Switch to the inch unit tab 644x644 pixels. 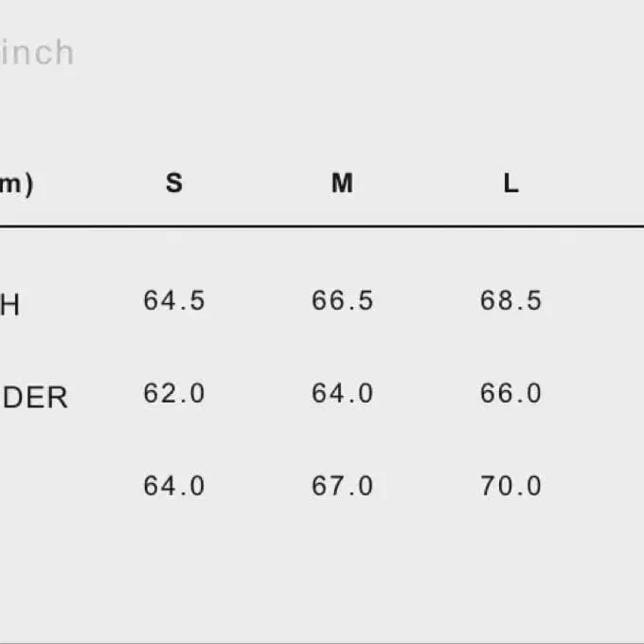[x=36, y=53]
